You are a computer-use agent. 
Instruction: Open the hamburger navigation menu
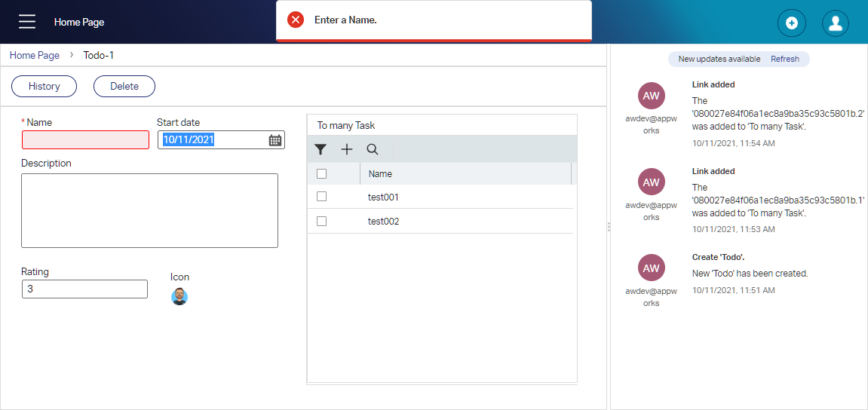pyautogui.click(x=27, y=22)
